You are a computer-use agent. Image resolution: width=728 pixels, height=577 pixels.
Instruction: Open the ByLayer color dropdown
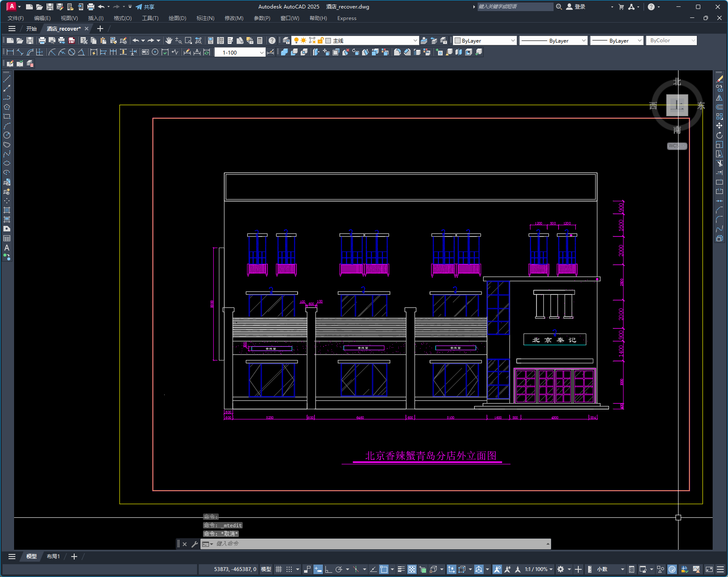(x=513, y=40)
